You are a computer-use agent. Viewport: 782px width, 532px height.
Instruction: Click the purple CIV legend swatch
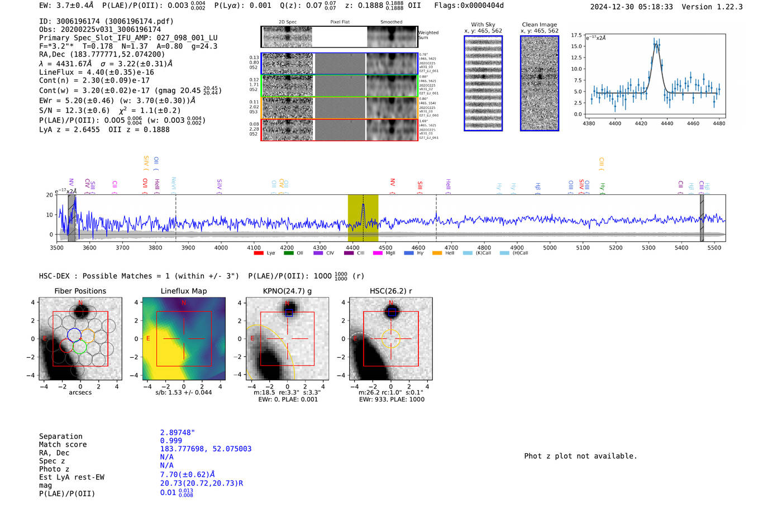(x=318, y=253)
